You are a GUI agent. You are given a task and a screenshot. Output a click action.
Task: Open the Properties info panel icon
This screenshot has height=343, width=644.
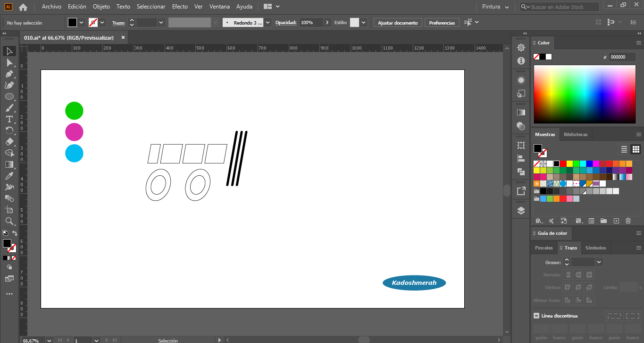[521, 61]
